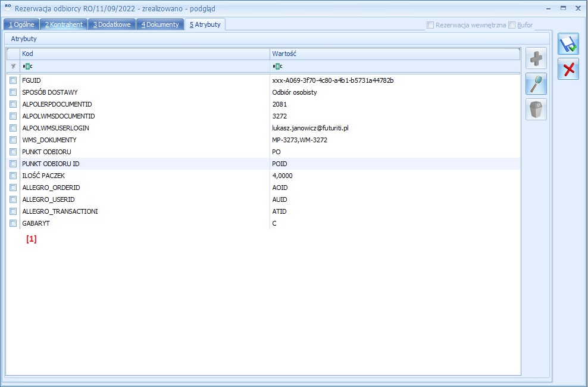The image size is (588, 387).
Task: Click the filter funnel icon in grid
Action: pyautogui.click(x=13, y=67)
